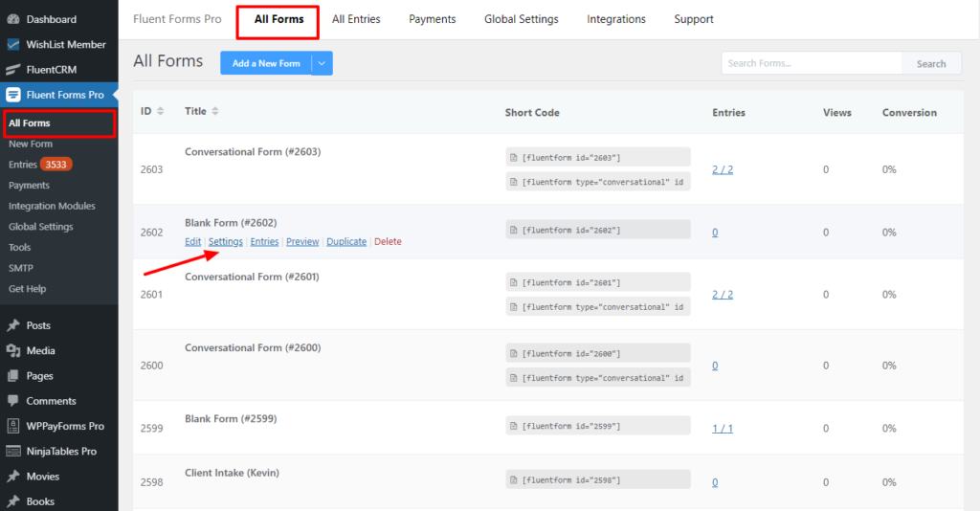
Task: Click the Movies pin icon
Action: point(13,476)
